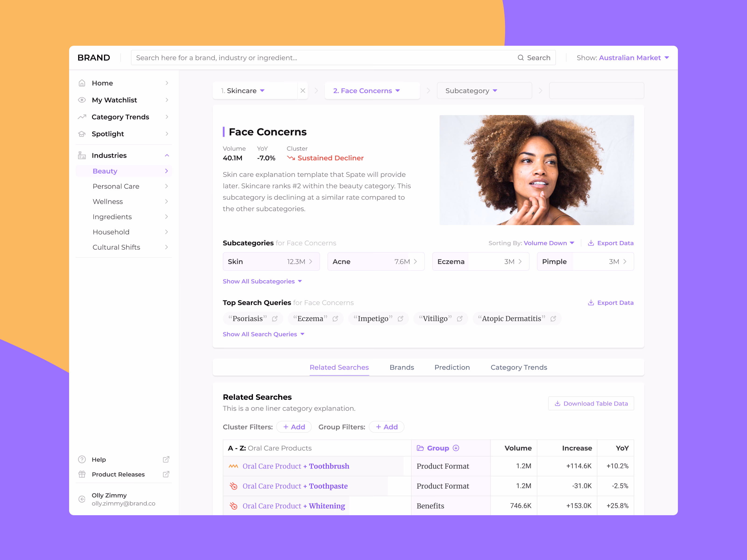This screenshot has height=560, width=747.
Task: Click the Spotlight graduation cap icon
Action: [82, 134]
